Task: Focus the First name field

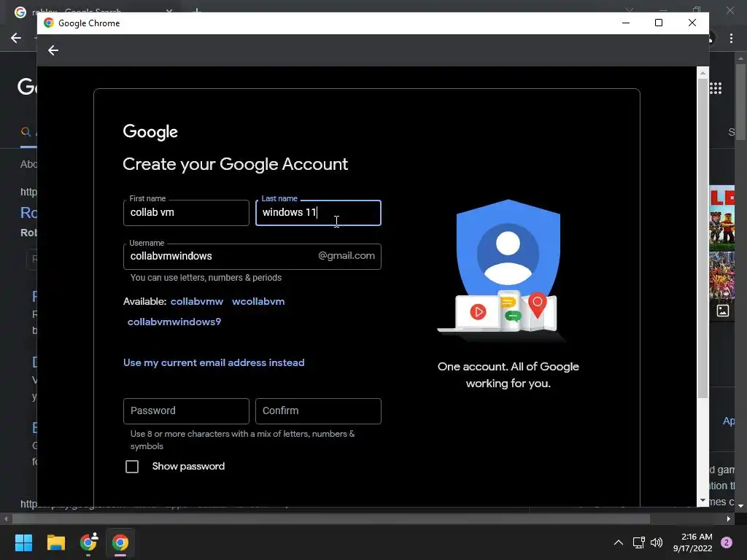Action: 186,213
